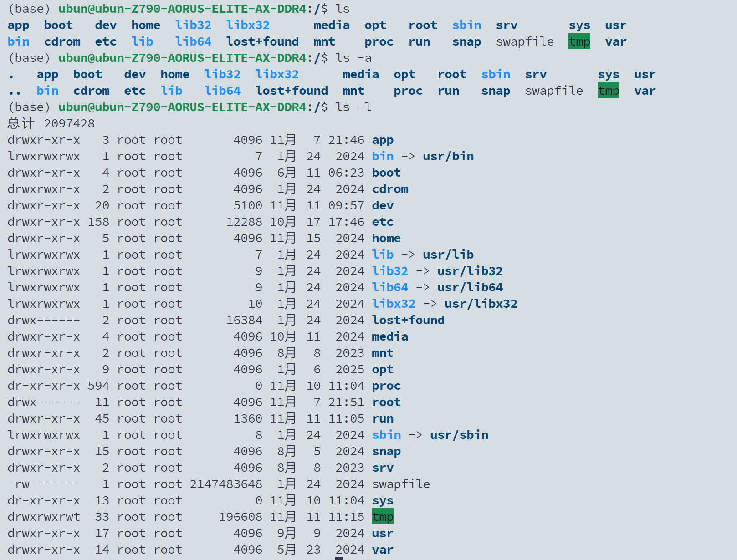Viewport: 737px width, 560px height.
Task: Click 'lost+found' in the ls -l listing
Action: [x=408, y=320]
